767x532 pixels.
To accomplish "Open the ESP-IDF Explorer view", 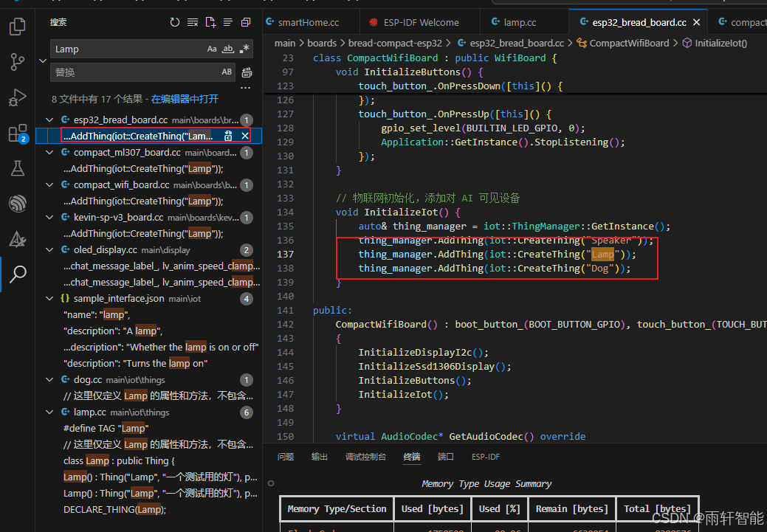I will point(18,204).
